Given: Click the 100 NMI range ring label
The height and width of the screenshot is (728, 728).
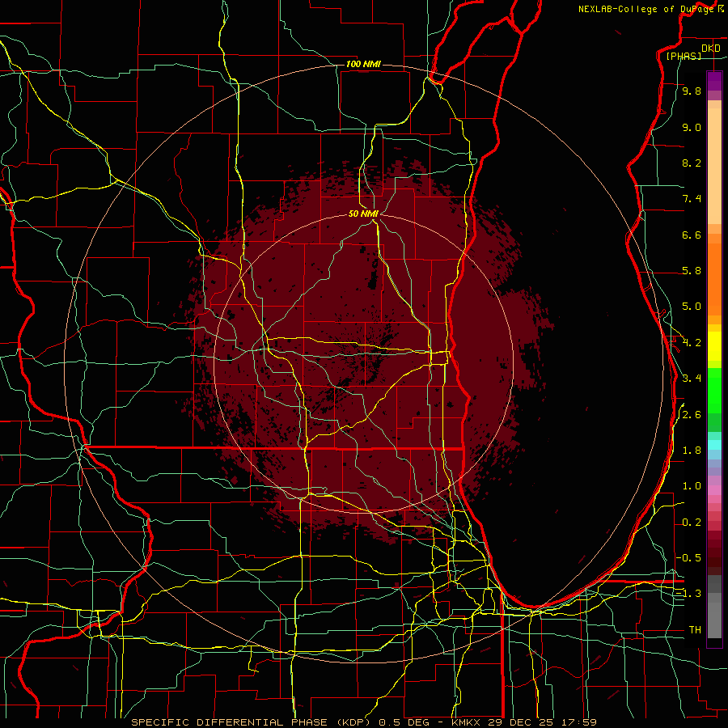Looking at the screenshot, I should point(363,64).
